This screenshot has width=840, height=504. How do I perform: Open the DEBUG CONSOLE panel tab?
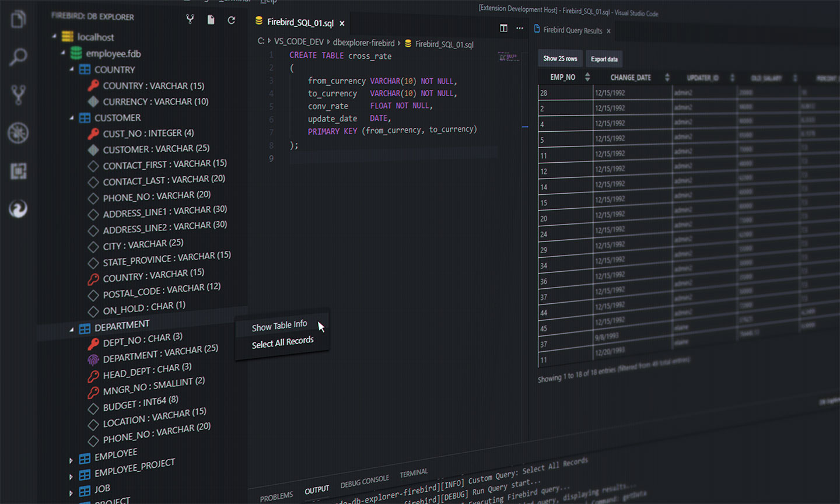tap(365, 481)
